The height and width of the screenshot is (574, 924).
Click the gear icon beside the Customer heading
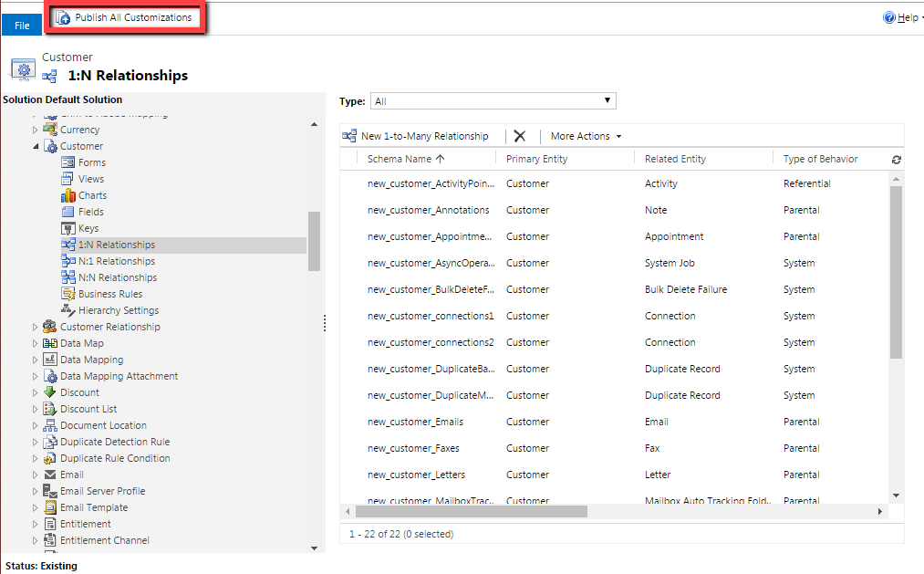[x=21, y=68]
